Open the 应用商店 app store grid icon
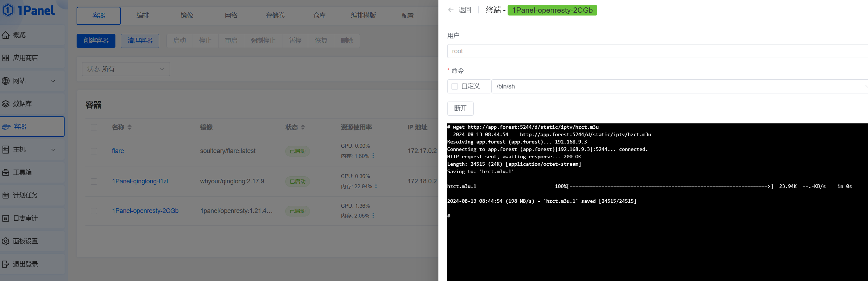This screenshot has height=281, width=868. (6, 58)
